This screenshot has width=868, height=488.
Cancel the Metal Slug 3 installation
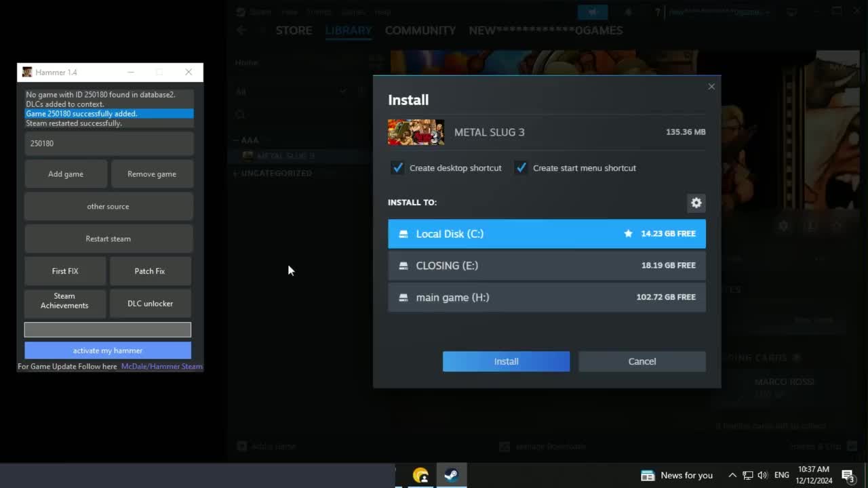point(642,361)
